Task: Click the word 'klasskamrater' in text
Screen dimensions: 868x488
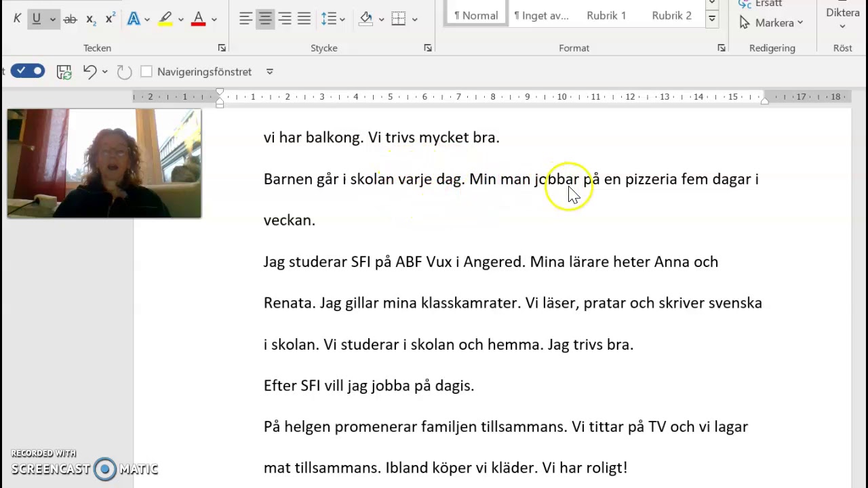Action: (469, 303)
